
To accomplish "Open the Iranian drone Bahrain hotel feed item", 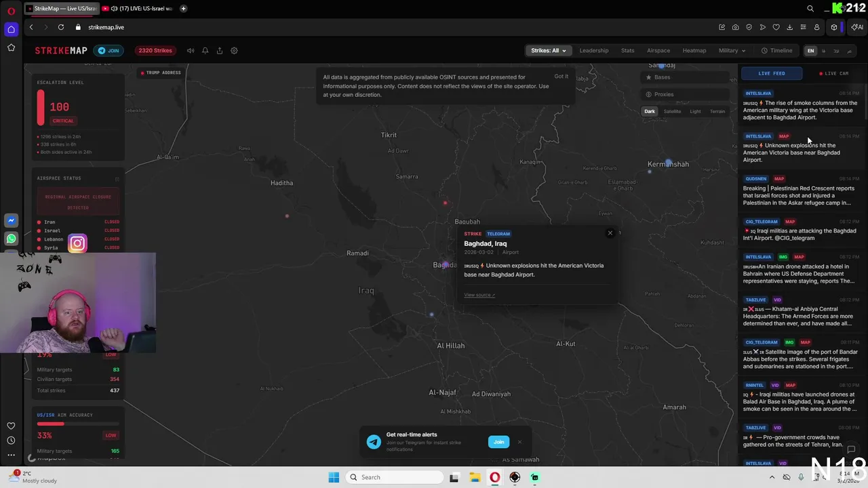I will [800, 270].
